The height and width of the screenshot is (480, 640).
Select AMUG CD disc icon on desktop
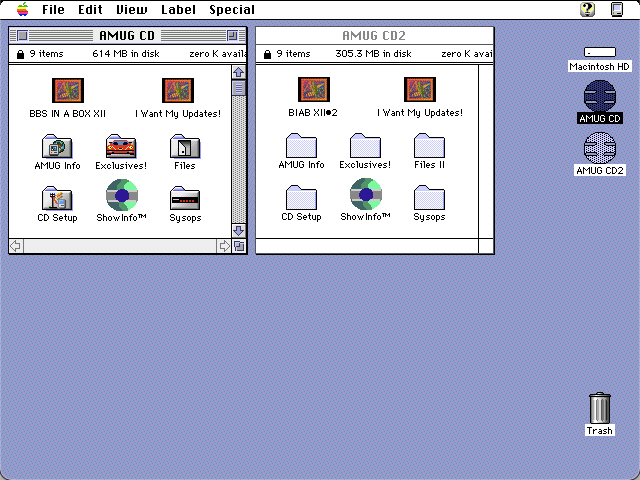(600, 96)
